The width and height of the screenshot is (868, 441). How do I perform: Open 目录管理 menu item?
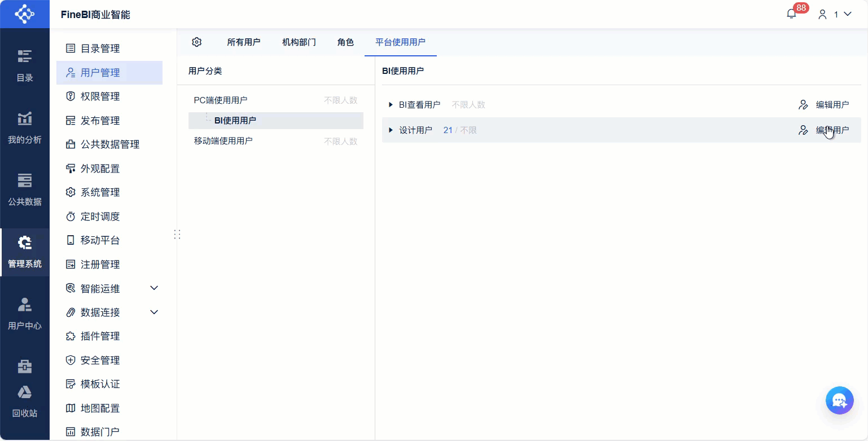[x=109, y=48]
